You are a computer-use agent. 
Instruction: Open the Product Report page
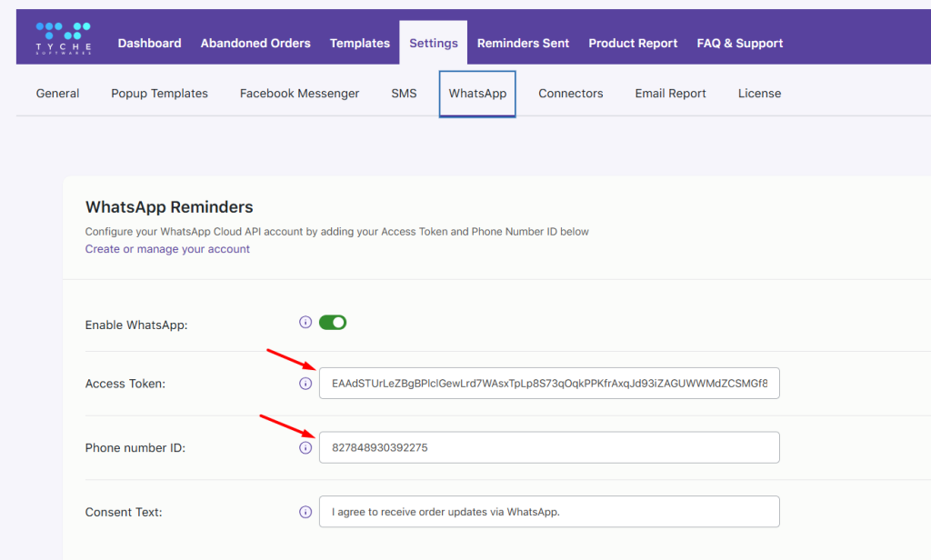click(x=633, y=43)
